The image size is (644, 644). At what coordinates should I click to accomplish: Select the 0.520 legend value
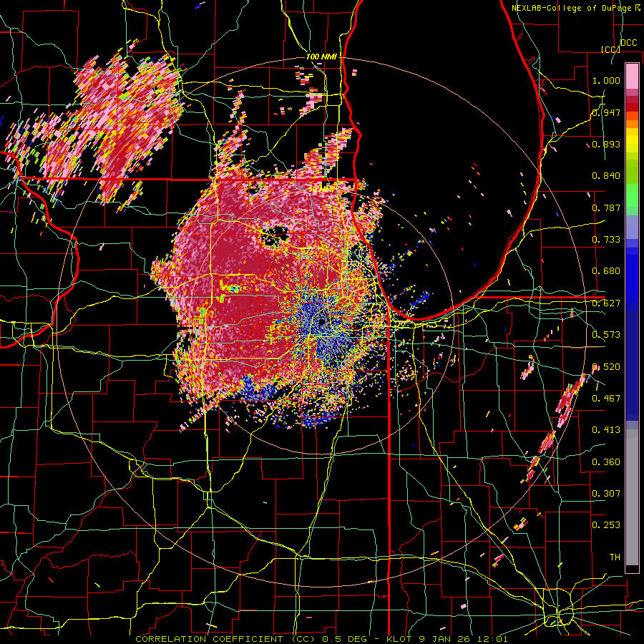pyautogui.click(x=606, y=367)
